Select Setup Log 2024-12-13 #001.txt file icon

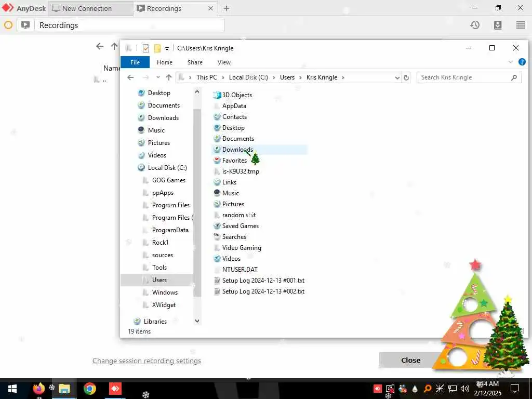217,281
